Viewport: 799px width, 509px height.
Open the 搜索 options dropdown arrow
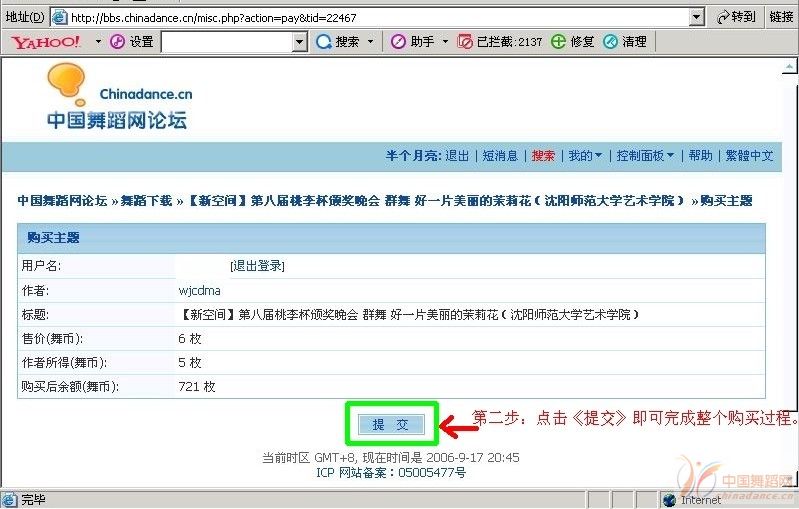pos(370,41)
